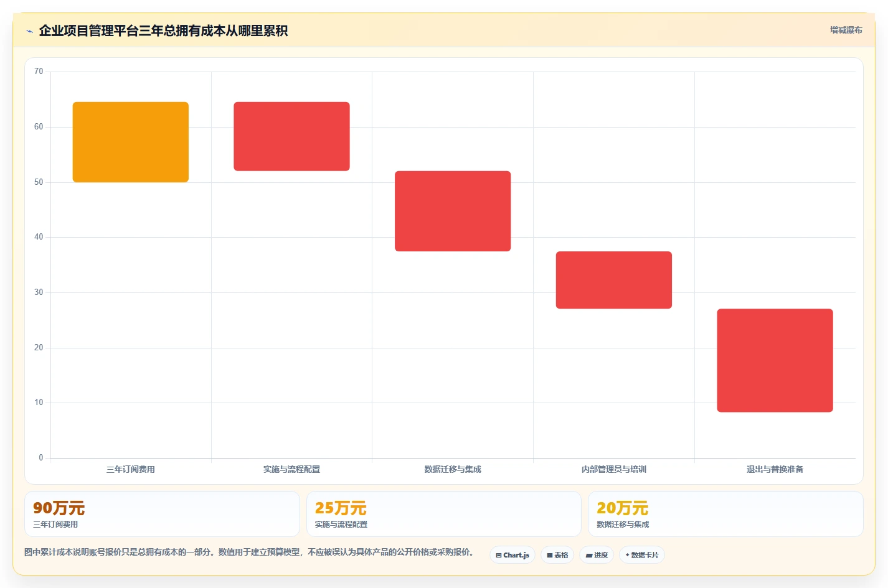Screen dimensions: 888x588
Task: Select the red 实施与流程配置 bar
Action: pos(291,136)
